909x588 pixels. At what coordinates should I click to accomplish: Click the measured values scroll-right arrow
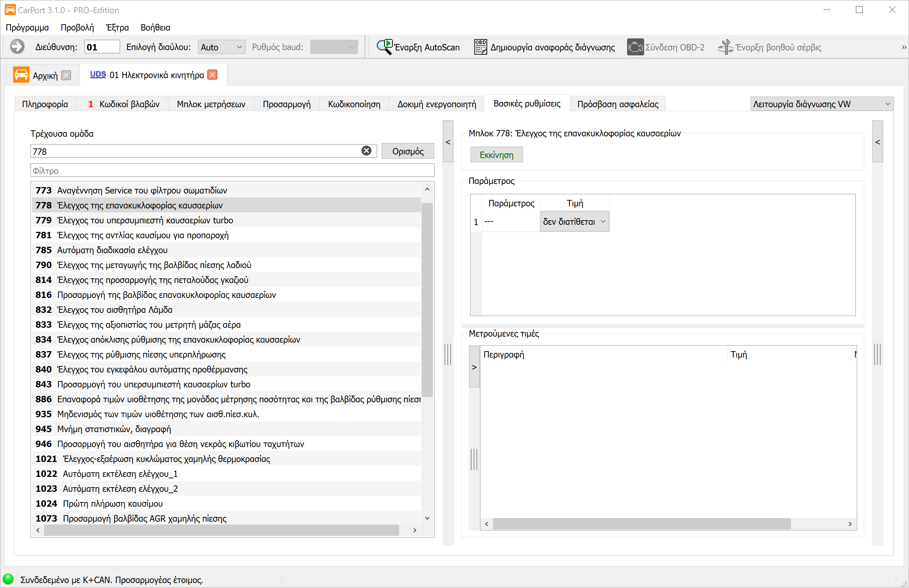pyautogui.click(x=850, y=523)
